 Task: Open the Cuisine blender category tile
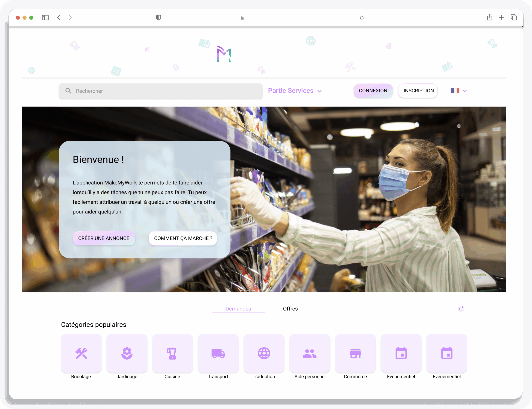point(172,353)
